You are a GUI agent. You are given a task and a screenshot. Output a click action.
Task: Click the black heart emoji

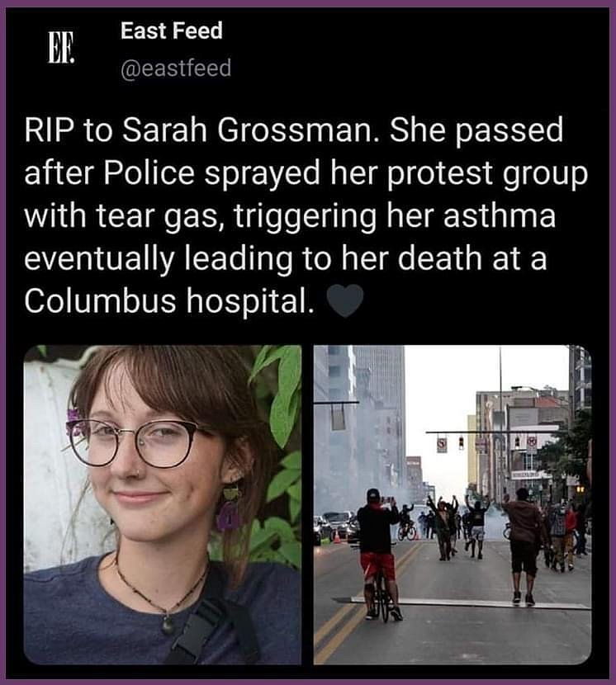345,300
